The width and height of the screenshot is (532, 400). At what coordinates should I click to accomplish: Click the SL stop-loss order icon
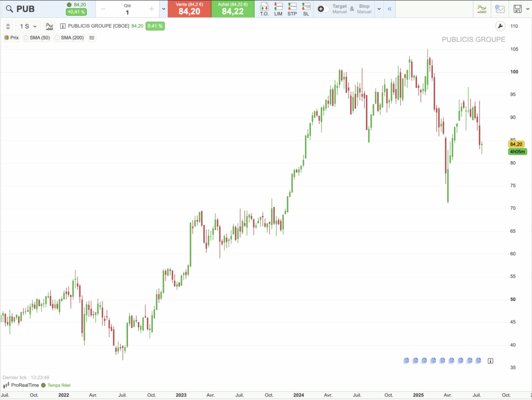(x=305, y=8)
